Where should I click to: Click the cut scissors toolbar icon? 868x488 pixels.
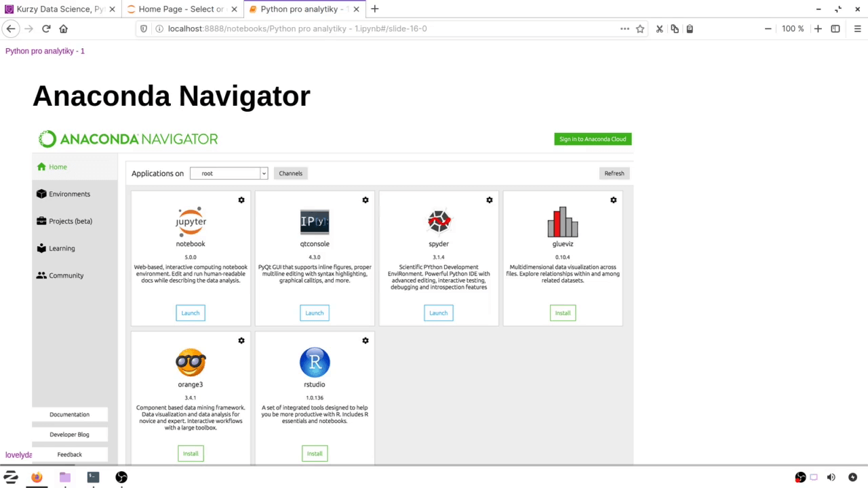pos(659,28)
